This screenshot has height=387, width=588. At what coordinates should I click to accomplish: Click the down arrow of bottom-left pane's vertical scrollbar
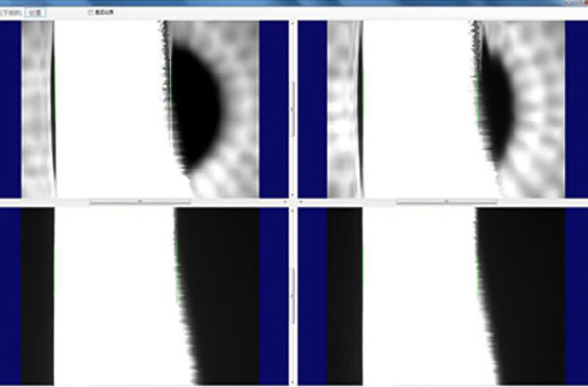(293, 382)
